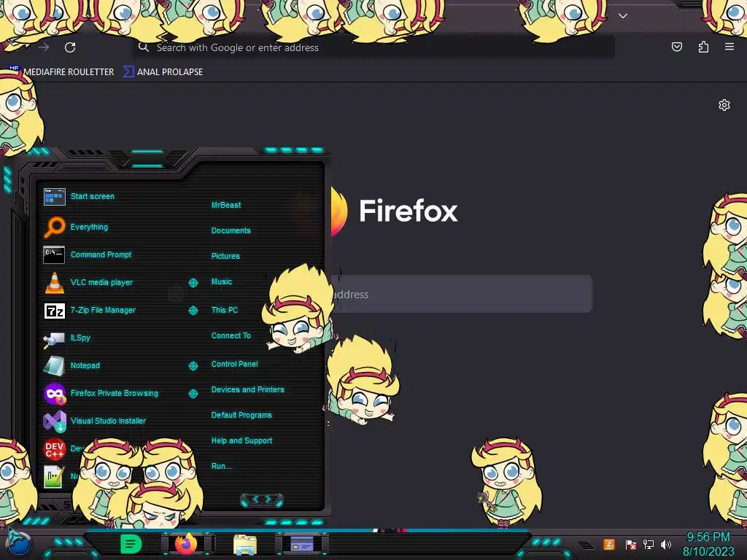Expand VLC media player jump list arrow
The height and width of the screenshot is (560, 747).
click(193, 282)
